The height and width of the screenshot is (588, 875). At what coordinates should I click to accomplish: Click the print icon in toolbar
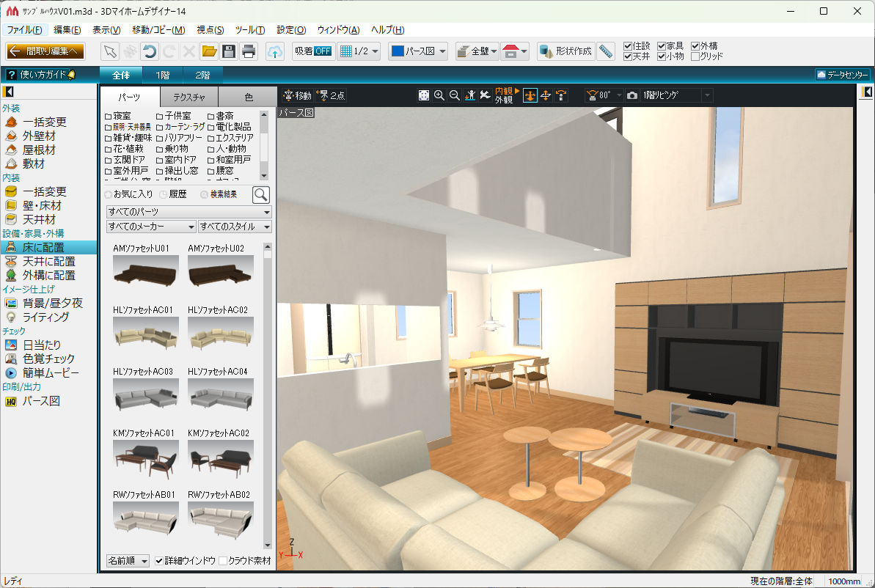click(249, 51)
